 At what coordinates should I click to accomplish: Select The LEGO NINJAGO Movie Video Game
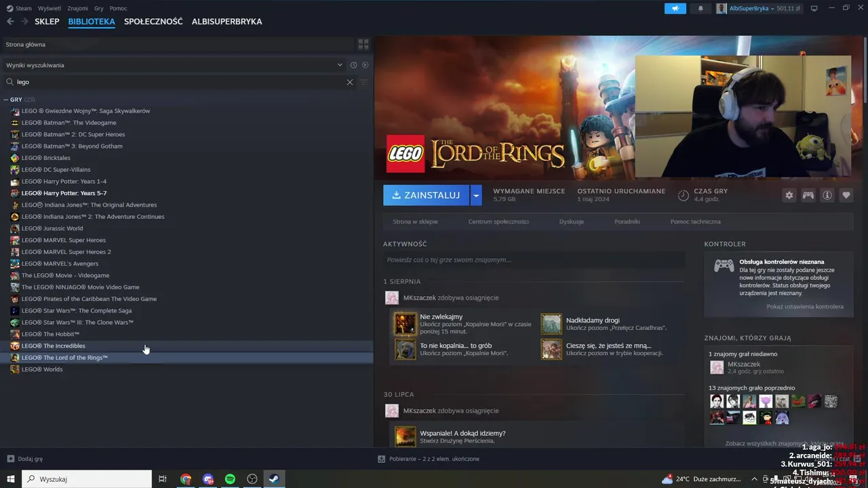186,287
